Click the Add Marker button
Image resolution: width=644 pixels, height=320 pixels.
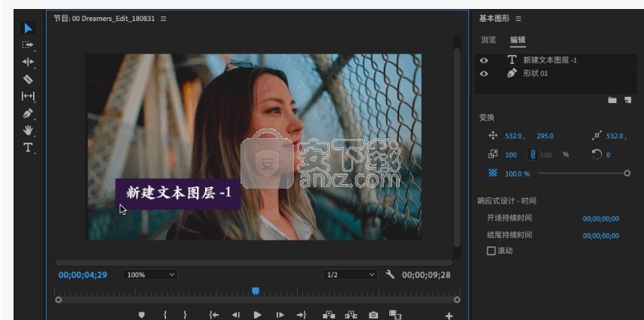(141, 315)
